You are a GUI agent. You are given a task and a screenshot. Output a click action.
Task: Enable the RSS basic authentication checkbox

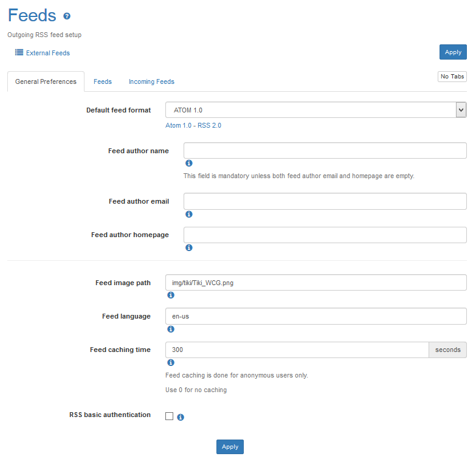click(x=169, y=416)
